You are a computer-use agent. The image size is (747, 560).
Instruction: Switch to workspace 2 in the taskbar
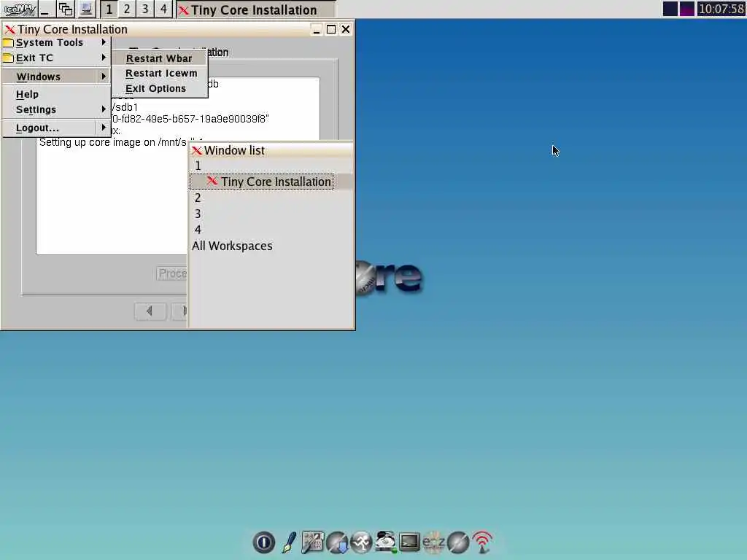click(x=127, y=9)
